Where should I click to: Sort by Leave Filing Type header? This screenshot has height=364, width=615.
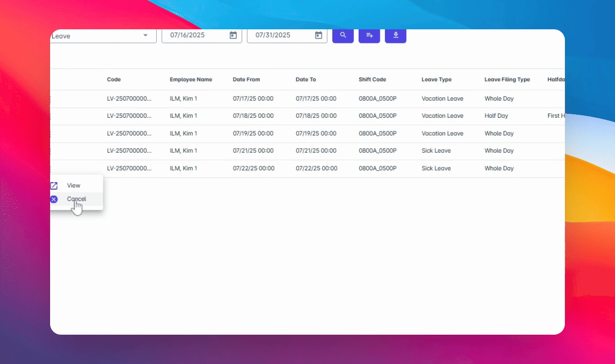pos(507,79)
